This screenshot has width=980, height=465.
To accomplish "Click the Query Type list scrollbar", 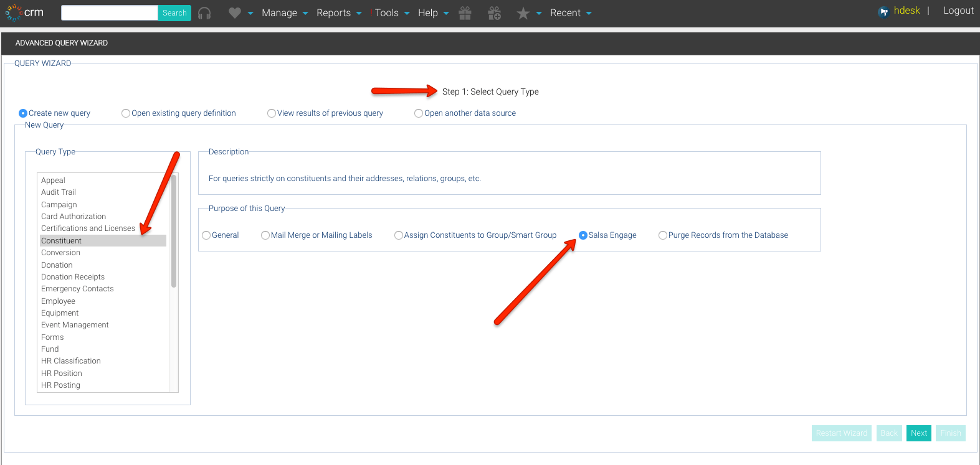I will coord(174,231).
